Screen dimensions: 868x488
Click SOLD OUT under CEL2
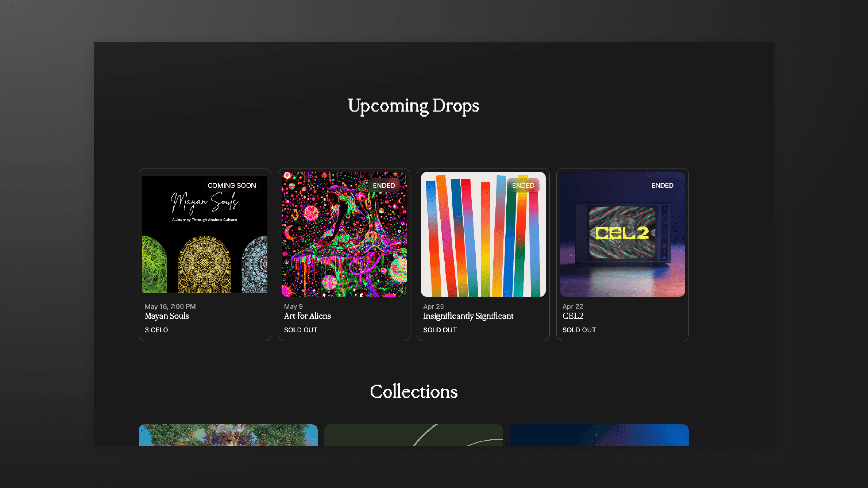(x=579, y=330)
